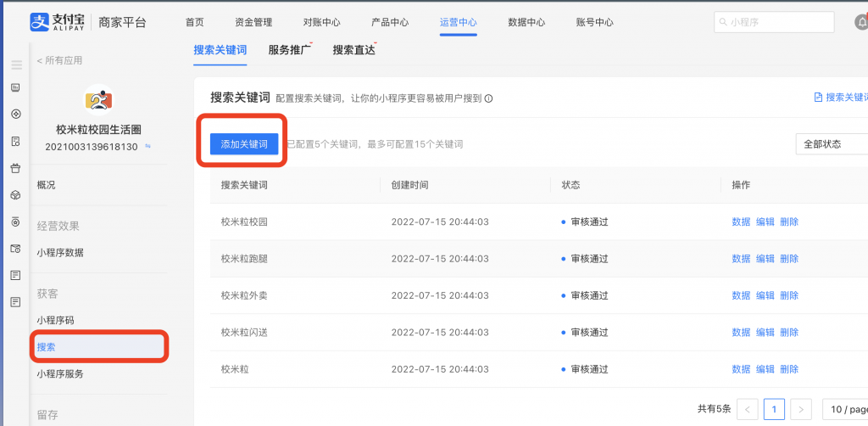Open the 产品中心 menu
This screenshot has width=868, height=426.
pos(390,23)
